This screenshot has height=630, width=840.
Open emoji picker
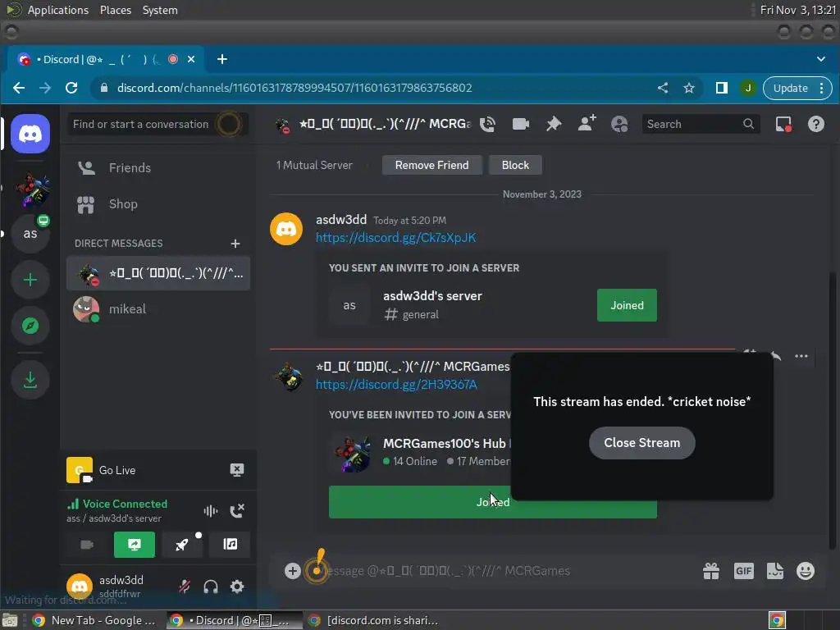pos(806,571)
